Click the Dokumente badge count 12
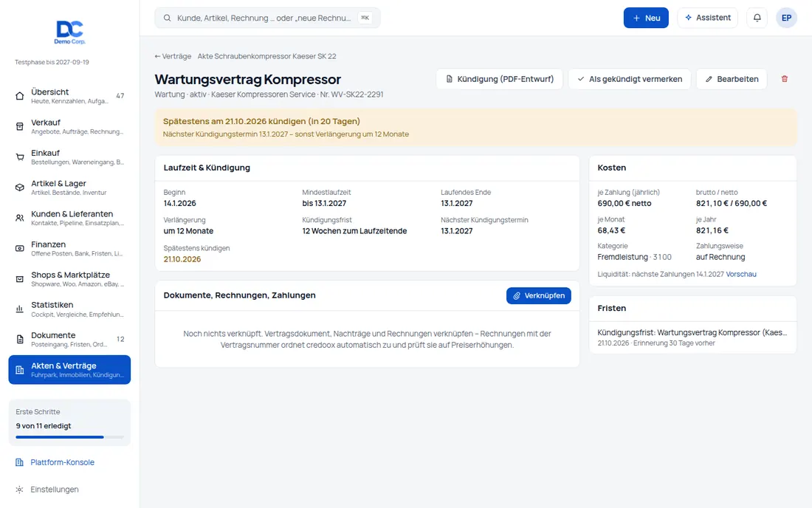This screenshot has width=812, height=508. coord(120,339)
